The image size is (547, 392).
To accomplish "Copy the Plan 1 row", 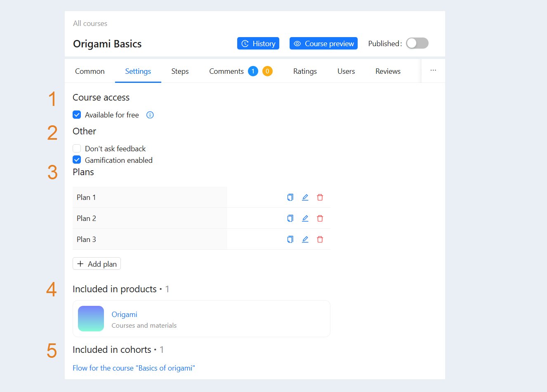I will [x=290, y=197].
